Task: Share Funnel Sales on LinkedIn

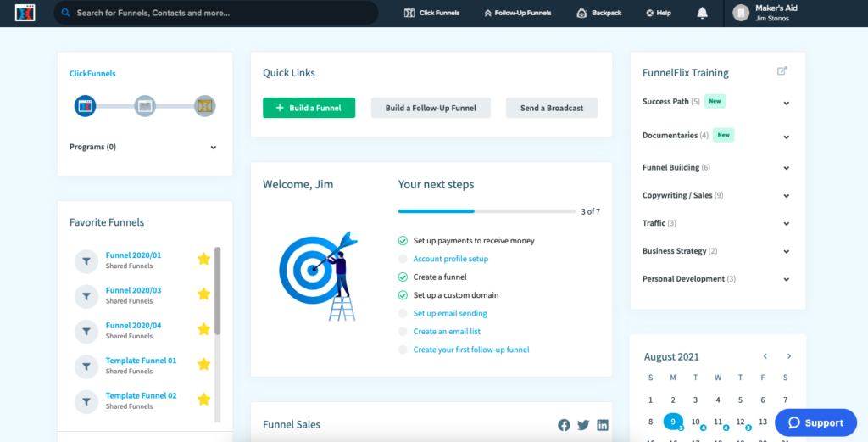Action: (x=603, y=425)
